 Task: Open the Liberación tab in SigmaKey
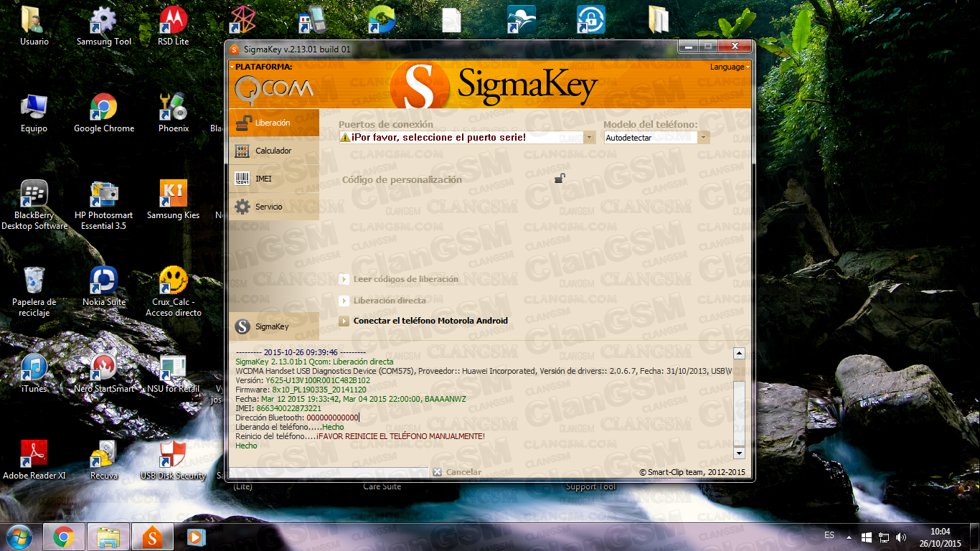[274, 123]
